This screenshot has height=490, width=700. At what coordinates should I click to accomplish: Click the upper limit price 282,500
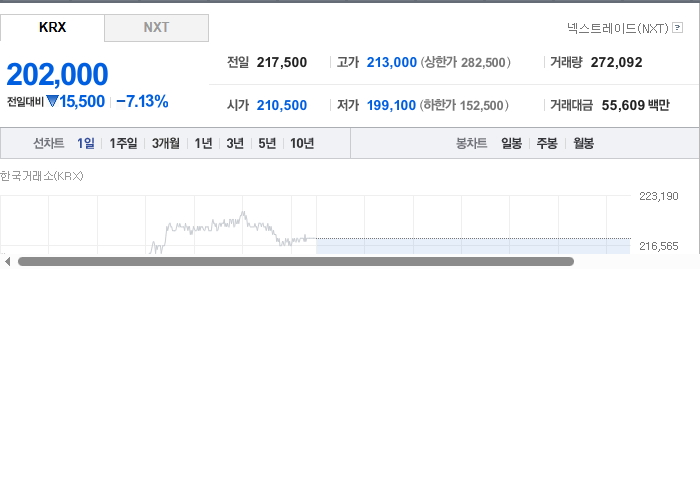[x=483, y=62]
